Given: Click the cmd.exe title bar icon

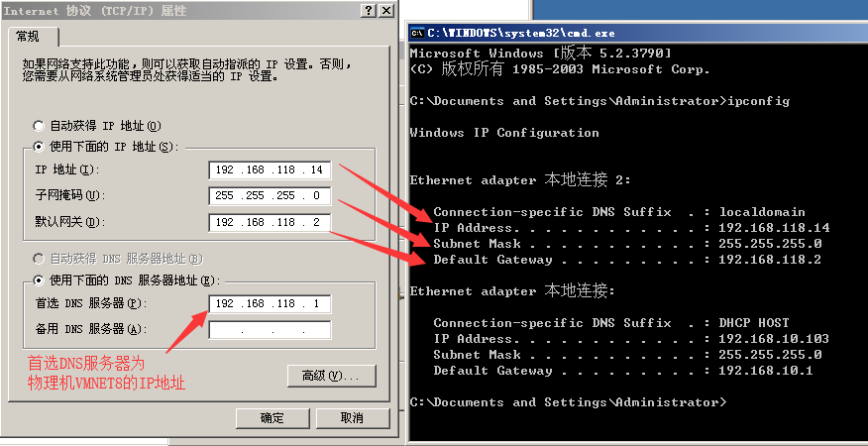Looking at the screenshot, I should click(417, 33).
